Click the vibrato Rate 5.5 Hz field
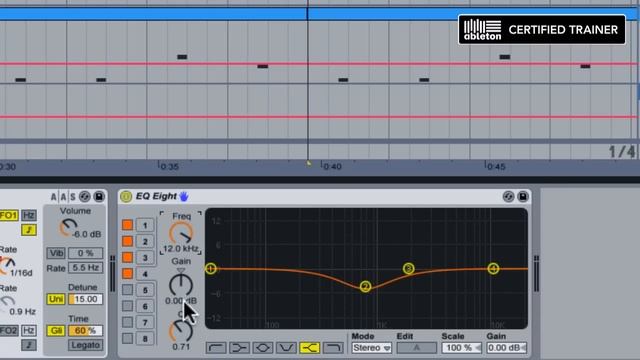The width and height of the screenshot is (640, 360). (x=85, y=268)
